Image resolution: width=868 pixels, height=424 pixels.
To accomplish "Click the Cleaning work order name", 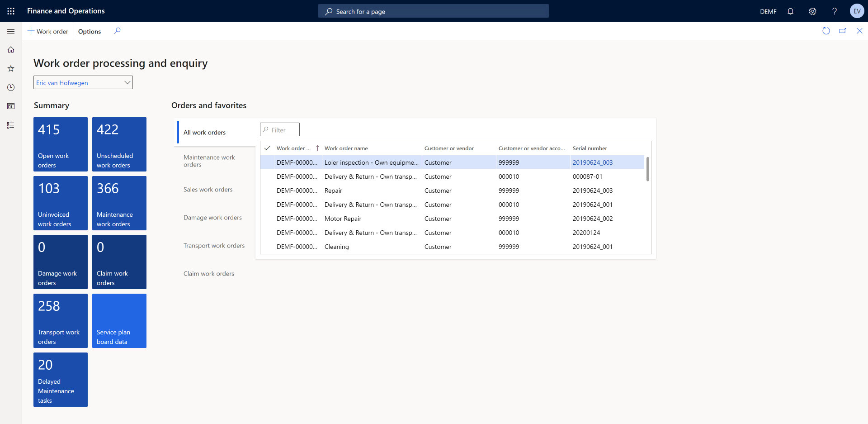I will [x=337, y=247].
